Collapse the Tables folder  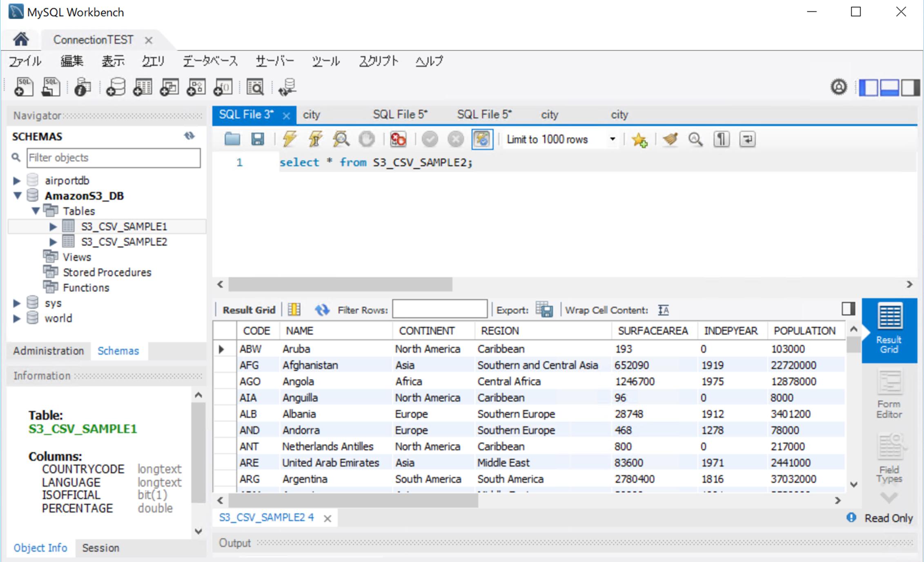tap(36, 211)
